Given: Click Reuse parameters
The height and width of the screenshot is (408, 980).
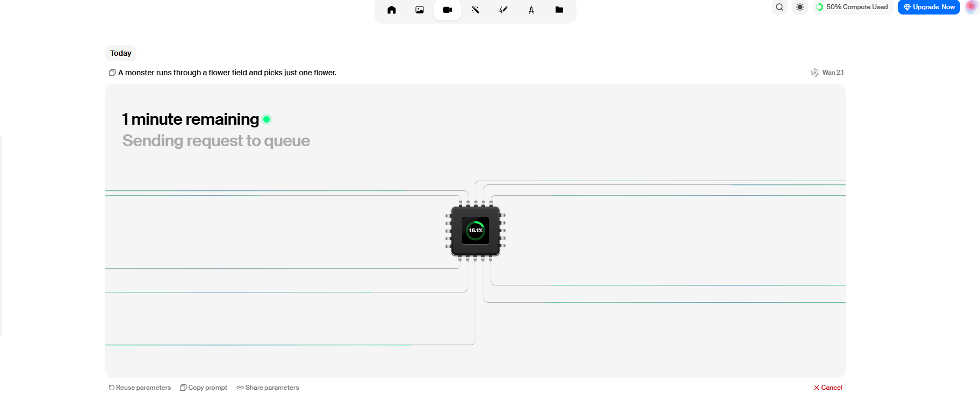Looking at the screenshot, I should coord(140,388).
